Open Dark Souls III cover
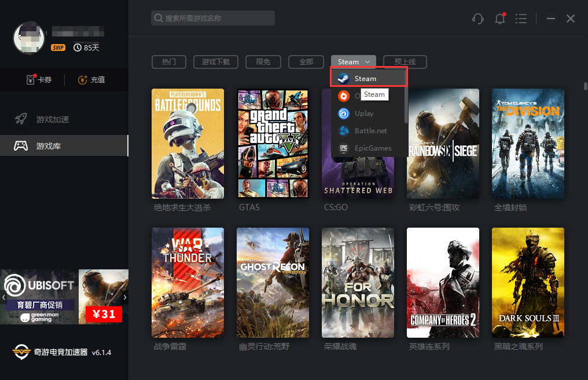Screen dimensions: 588x380 528,282
